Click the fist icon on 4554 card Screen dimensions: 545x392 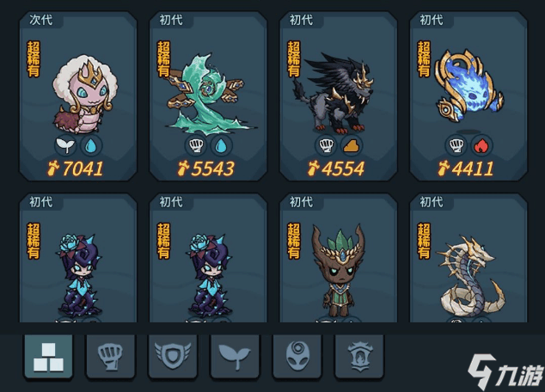point(326,145)
